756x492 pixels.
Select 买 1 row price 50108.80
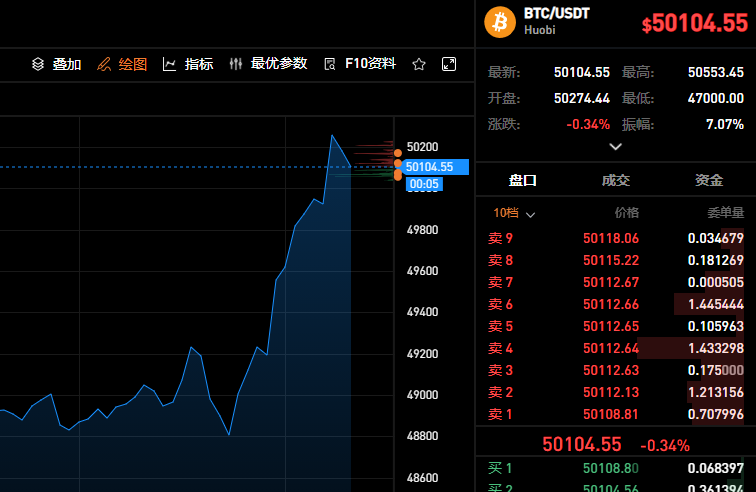(611, 468)
